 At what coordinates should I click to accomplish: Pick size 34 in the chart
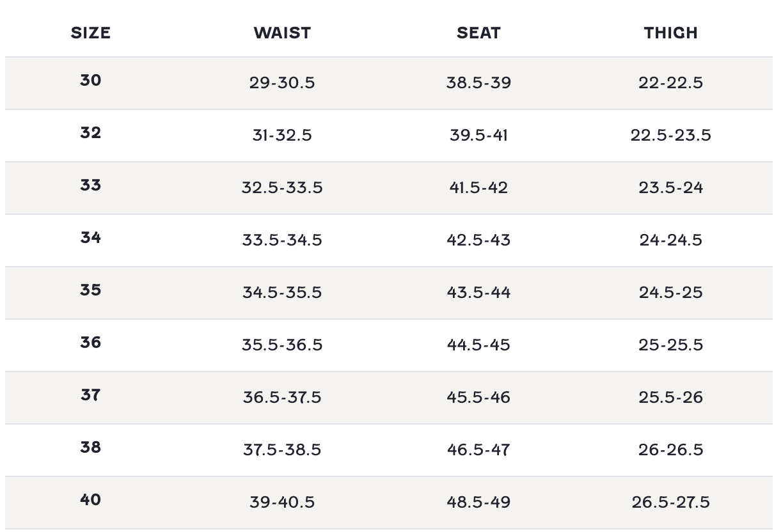tap(90, 238)
